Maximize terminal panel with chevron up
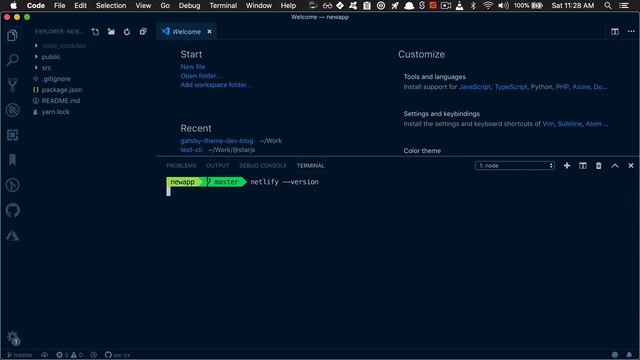 coord(615,166)
